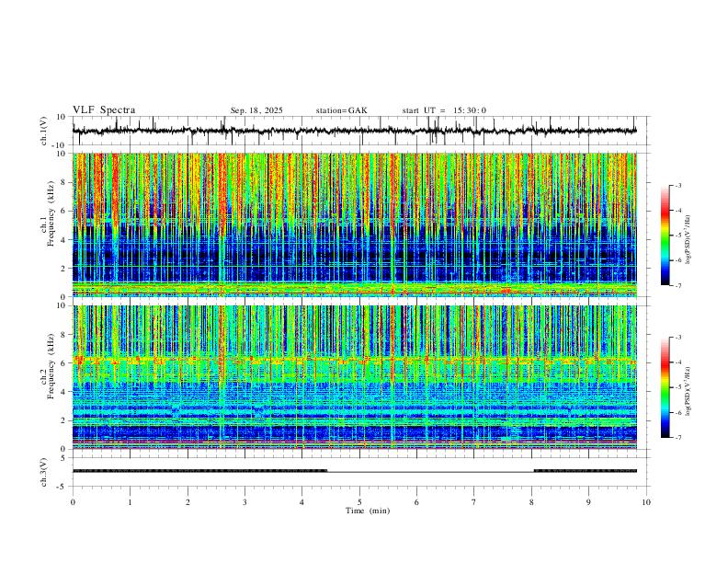
Task: Click time axis tick label "7"
Action: [x=474, y=502]
